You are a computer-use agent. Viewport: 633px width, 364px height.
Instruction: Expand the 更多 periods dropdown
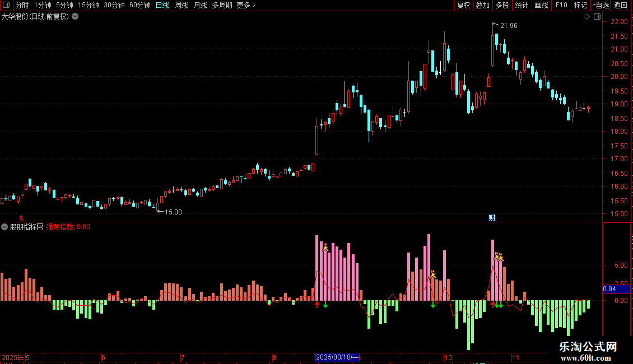[x=246, y=5]
